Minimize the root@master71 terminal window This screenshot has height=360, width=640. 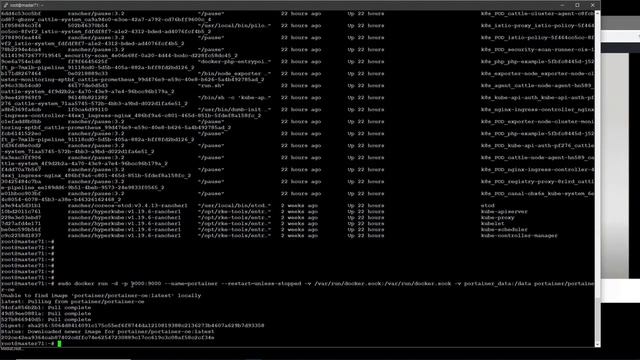pos(562,5)
